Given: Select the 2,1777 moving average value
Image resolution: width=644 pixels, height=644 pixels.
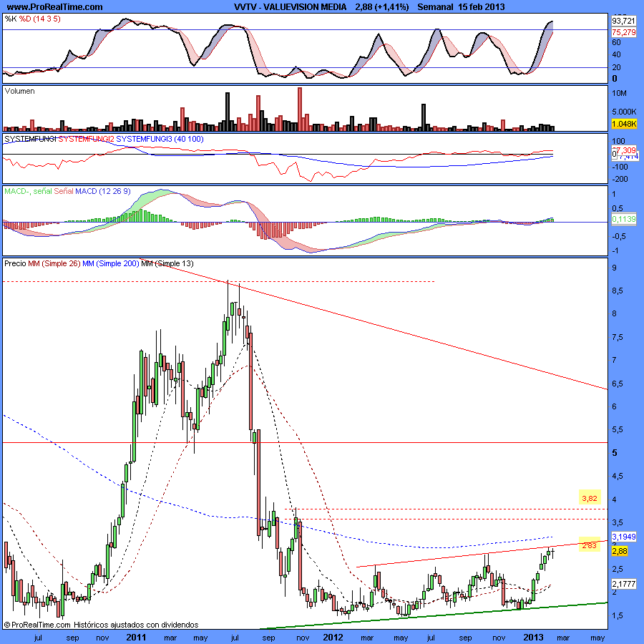Looking at the screenshot, I should [624, 584].
